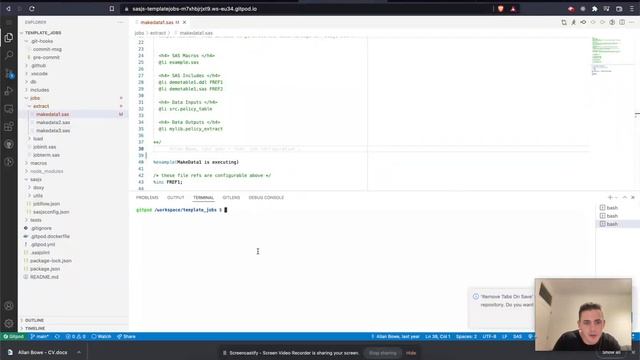
Task: Click the open changes icon in editor toolbar
Action: (564, 22)
